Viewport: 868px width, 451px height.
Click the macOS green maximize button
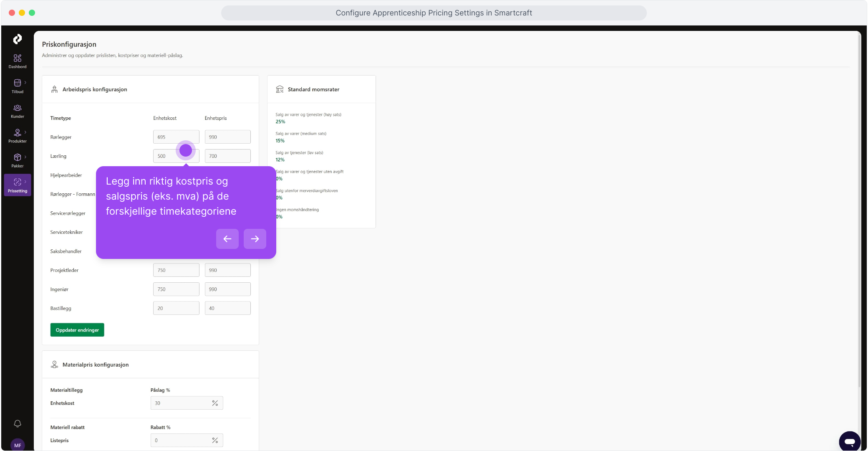pos(32,13)
